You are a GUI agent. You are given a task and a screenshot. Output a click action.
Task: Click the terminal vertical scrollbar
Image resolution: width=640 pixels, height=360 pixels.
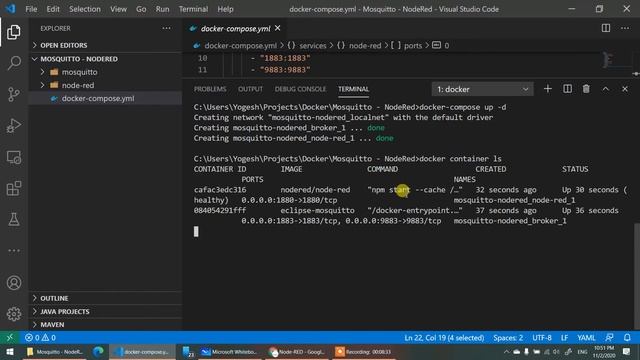point(637,276)
